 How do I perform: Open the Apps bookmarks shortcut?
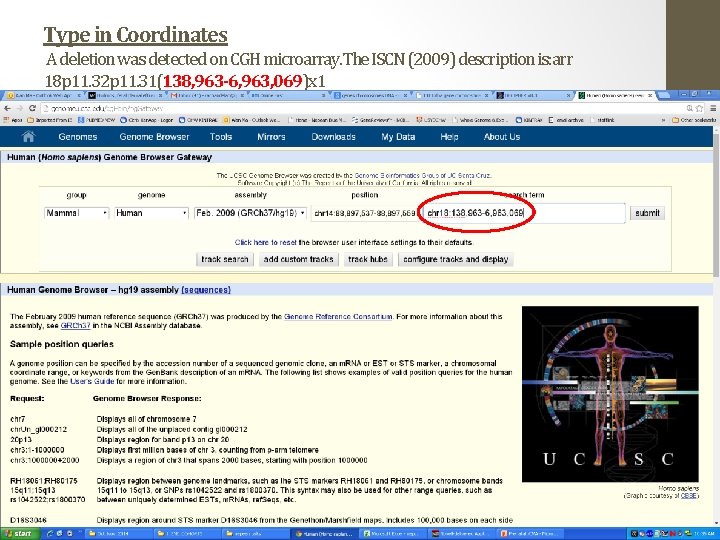[x=13, y=120]
